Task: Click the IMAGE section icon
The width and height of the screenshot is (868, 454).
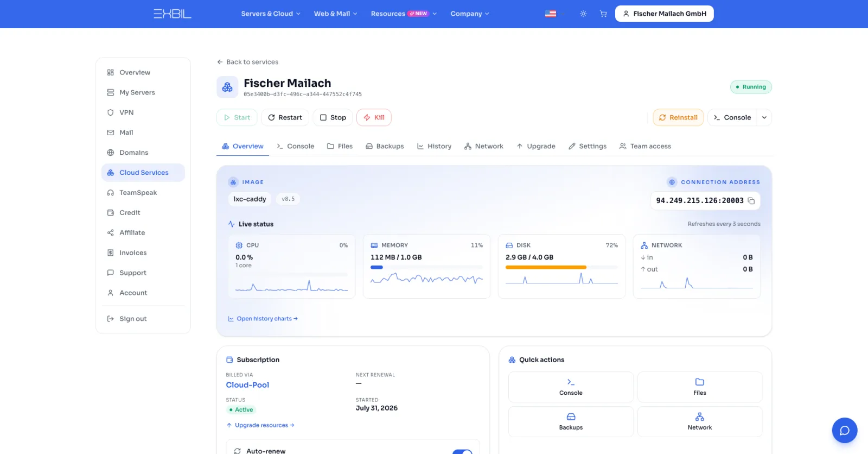Action: pyautogui.click(x=233, y=182)
